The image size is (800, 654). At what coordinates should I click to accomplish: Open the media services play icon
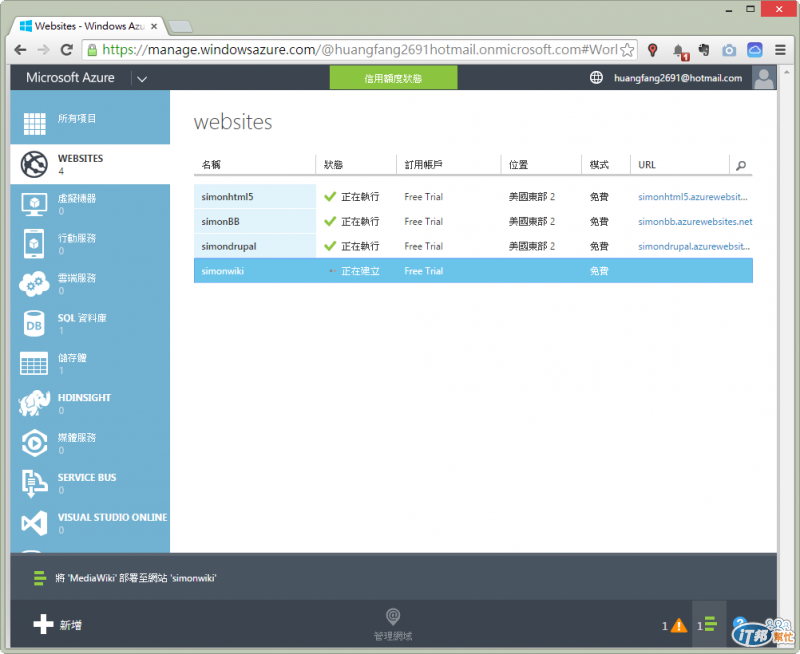pos(34,443)
